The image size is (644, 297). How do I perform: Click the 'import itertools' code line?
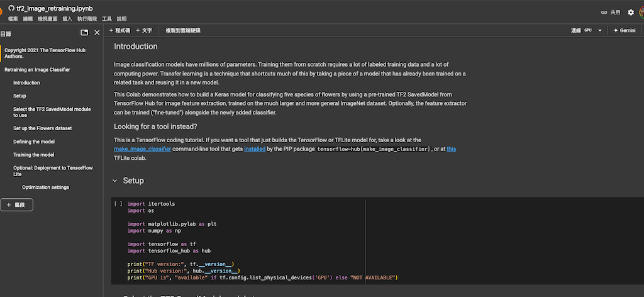[151, 204]
